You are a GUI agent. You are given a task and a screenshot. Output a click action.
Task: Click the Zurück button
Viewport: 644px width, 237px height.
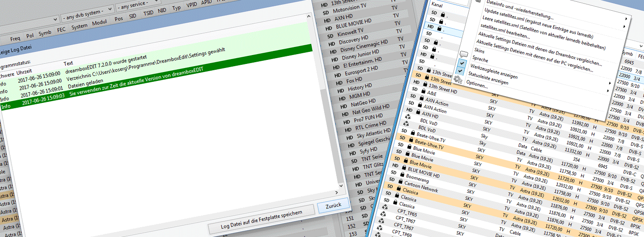click(x=333, y=205)
